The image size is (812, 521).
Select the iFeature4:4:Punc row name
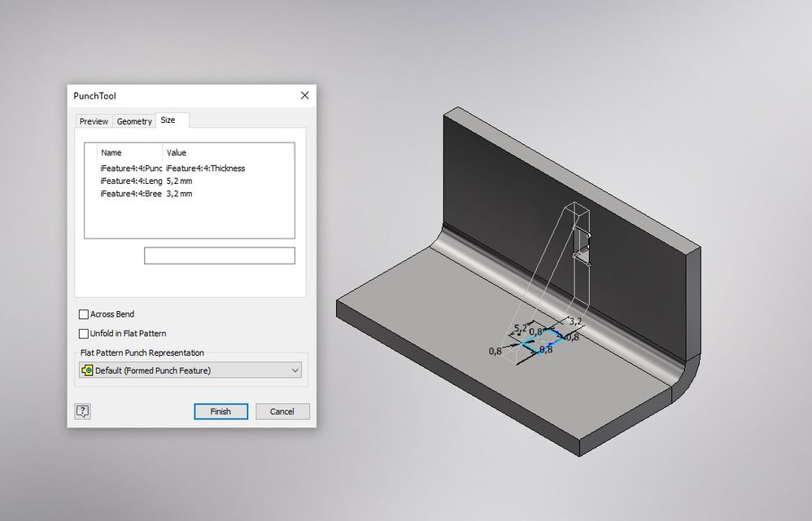[131, 169]
